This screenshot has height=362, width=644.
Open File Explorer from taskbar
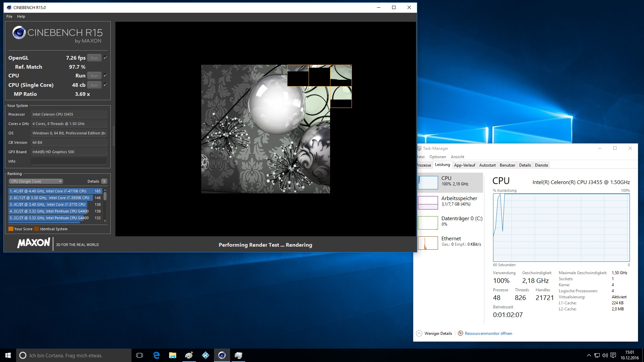pos(172,355)
